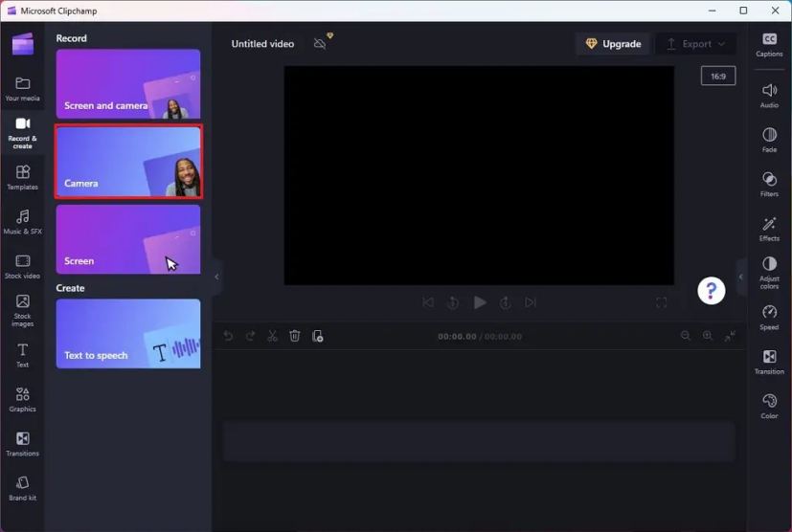Screen dimensions: 792x532
Task: Open the Audio properties panel
Action: tap(769, 96)
